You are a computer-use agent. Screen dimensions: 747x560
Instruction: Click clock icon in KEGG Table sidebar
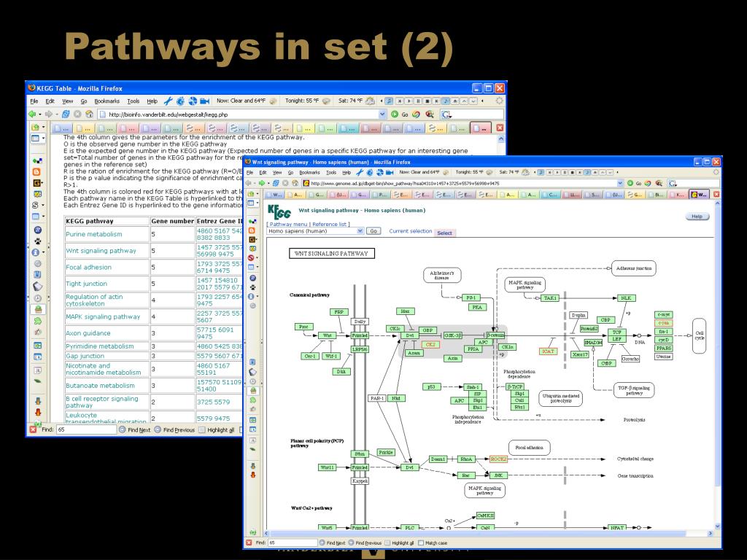tap(38, 298)
